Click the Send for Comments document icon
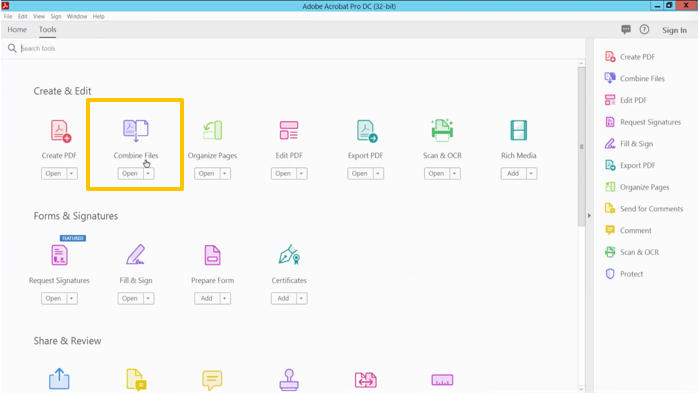Image resolution: width=700 pixels, height=393 pixels. [136, 380]
